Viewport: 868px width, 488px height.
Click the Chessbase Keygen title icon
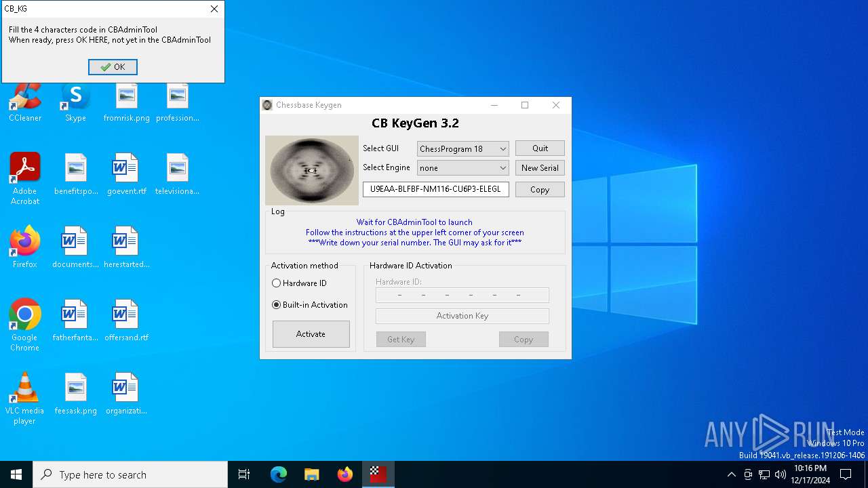pos(267,105)
